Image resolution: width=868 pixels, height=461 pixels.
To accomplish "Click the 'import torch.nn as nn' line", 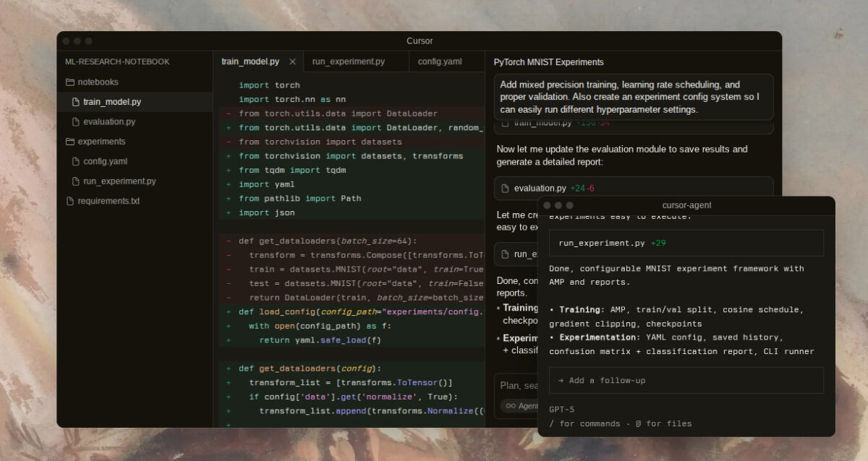I will 292,100.
